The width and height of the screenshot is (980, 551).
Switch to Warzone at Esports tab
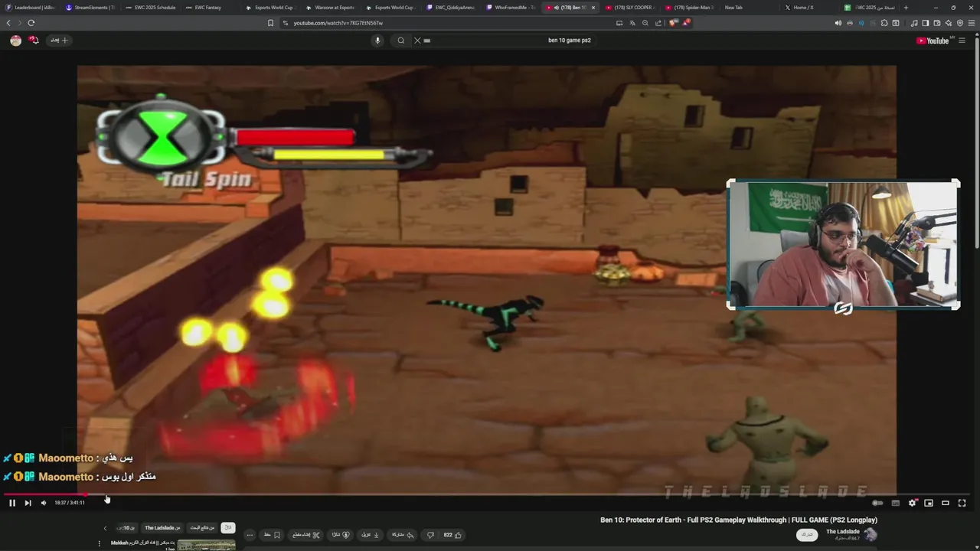[x=332, y=8]
